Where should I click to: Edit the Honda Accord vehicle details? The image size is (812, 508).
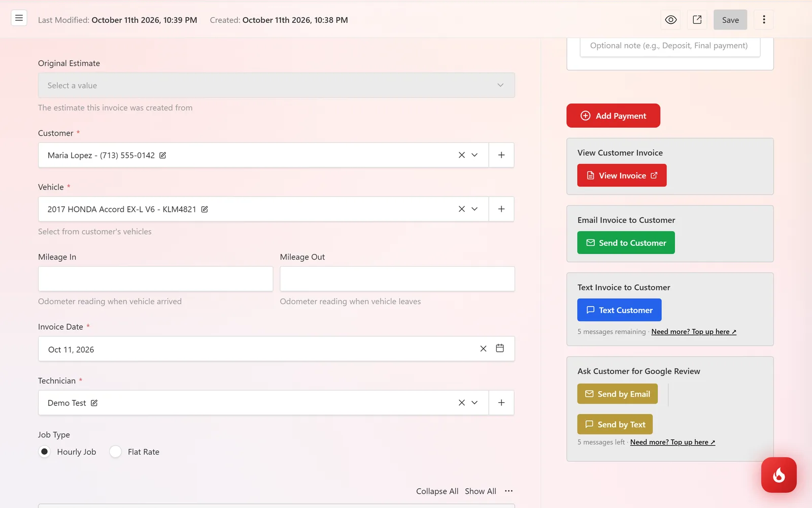coord(205,209)
